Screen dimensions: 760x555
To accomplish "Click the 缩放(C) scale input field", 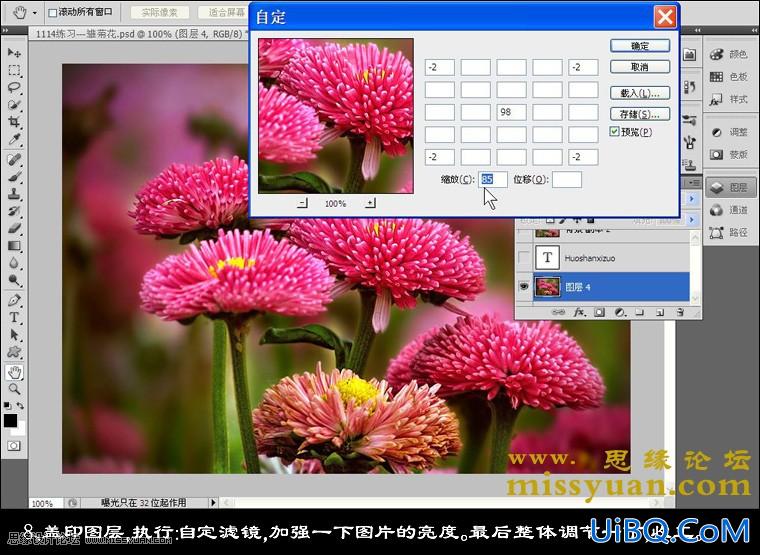I will pos(493,179).
